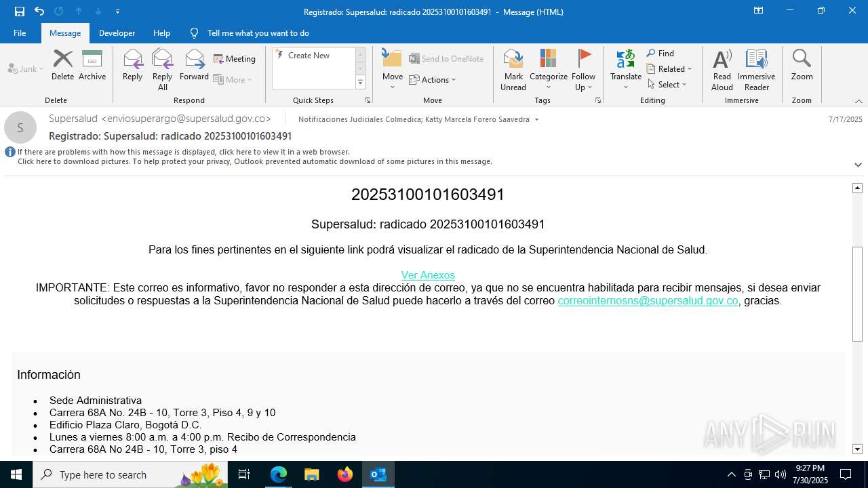Open the Categorize color menu

point(549,70)
